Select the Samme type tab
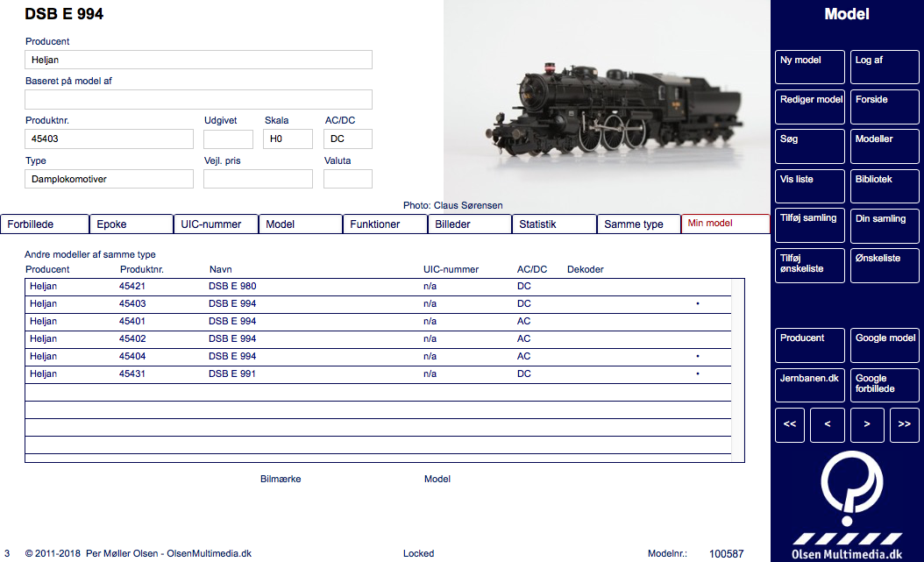 pyautogui.click(x=639, y=224)
